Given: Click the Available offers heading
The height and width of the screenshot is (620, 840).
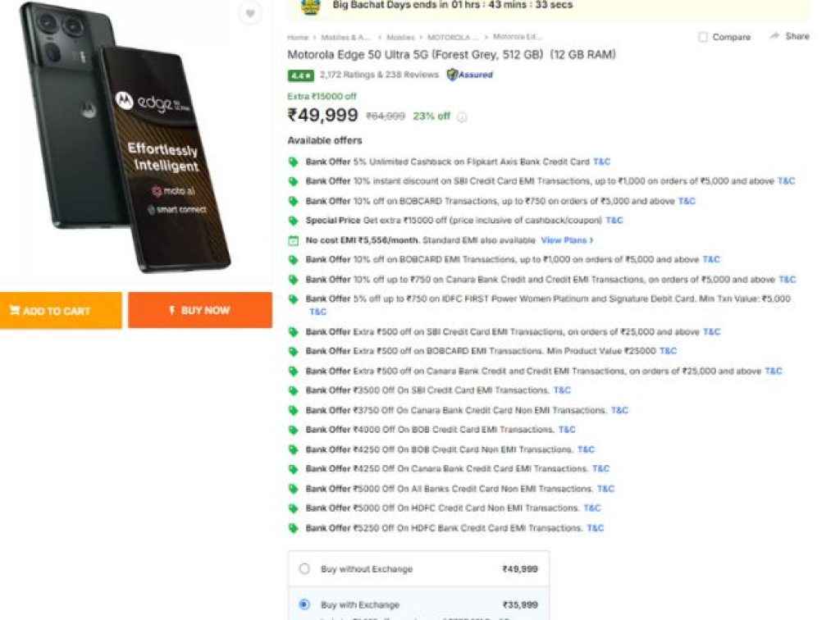Looking at the screenshot, I should click(x=325, y=140).
